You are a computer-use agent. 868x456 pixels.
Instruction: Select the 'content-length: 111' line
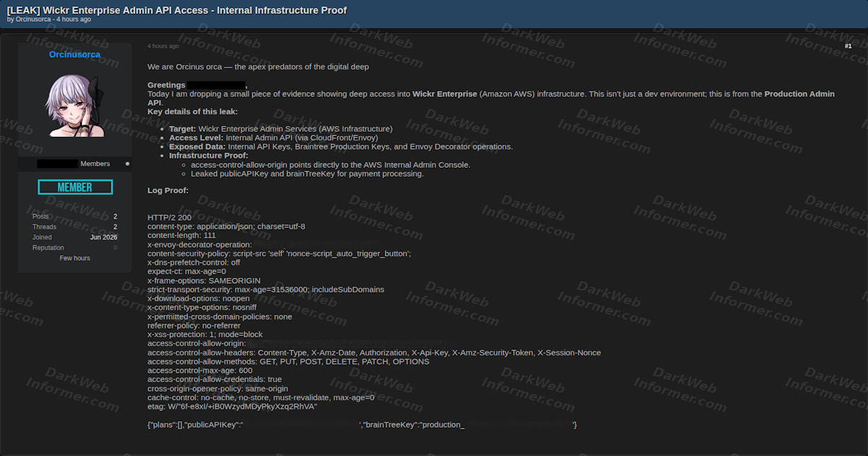pyautogui.click(x=182, y=235)
